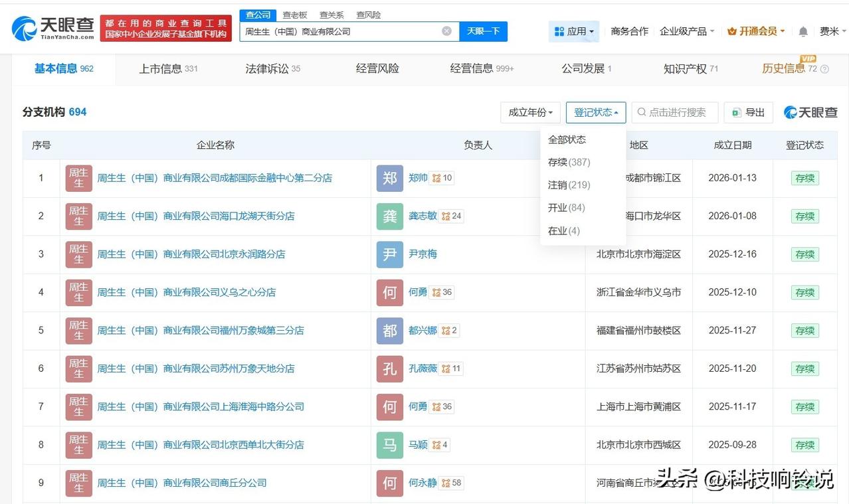Click the red 孔 avatar tile
Image resolution: width=849 pixels, height=504 pixels.
(x=390, y=369)
